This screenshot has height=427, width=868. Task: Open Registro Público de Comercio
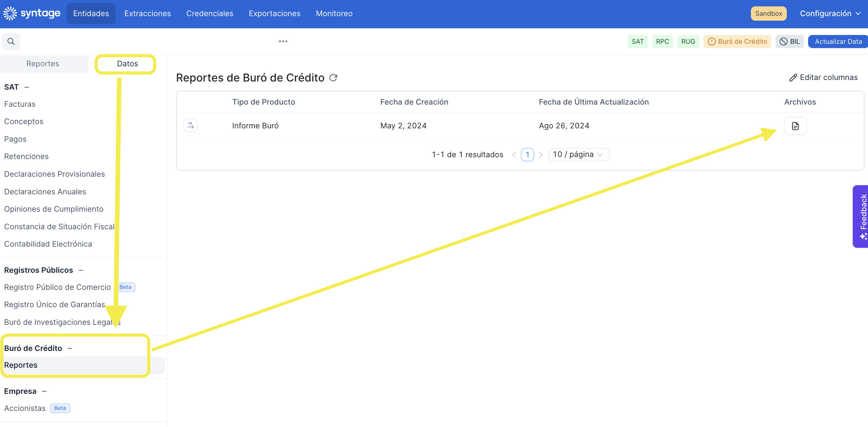pos(57,287)
